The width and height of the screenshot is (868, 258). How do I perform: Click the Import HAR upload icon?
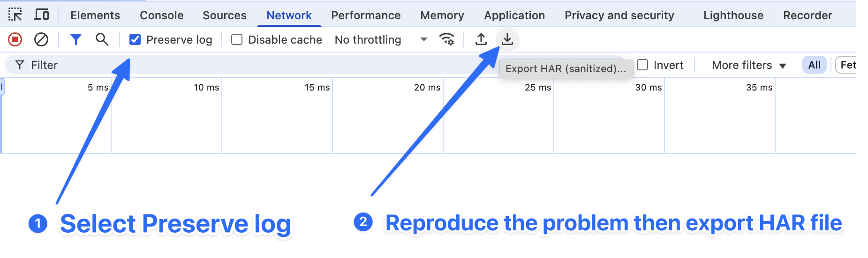(481, 40)
